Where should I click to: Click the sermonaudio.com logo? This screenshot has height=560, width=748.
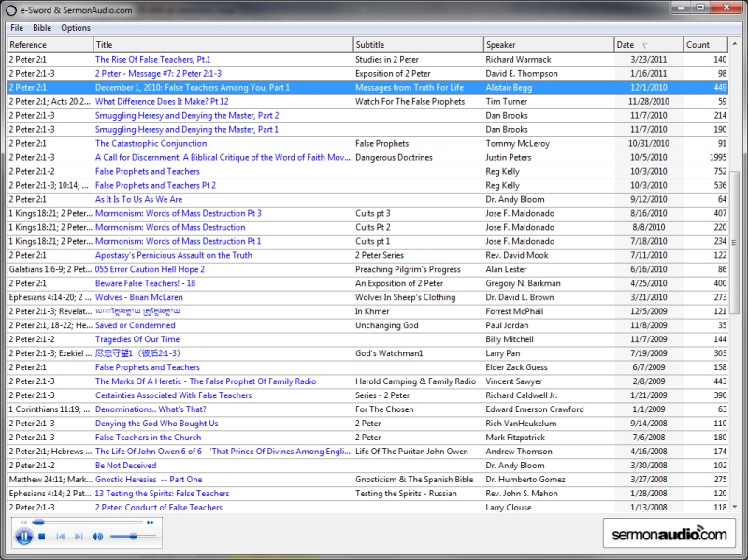[x=669, y=534]
